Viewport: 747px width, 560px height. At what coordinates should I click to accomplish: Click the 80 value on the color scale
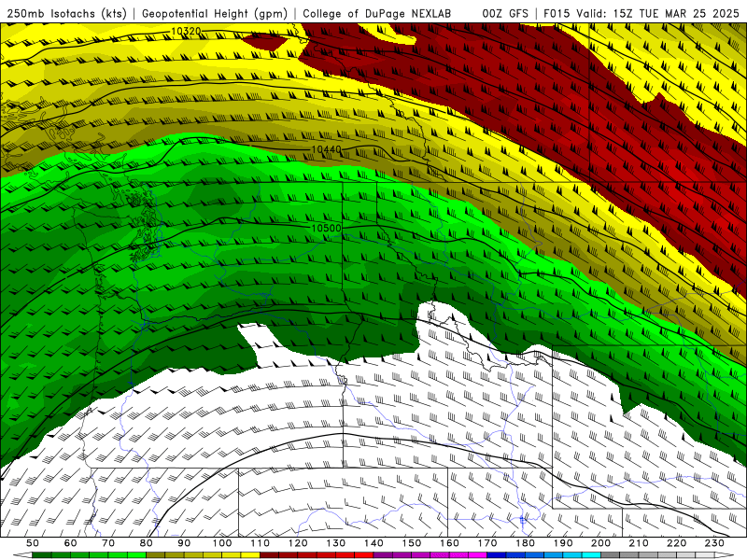147,543
